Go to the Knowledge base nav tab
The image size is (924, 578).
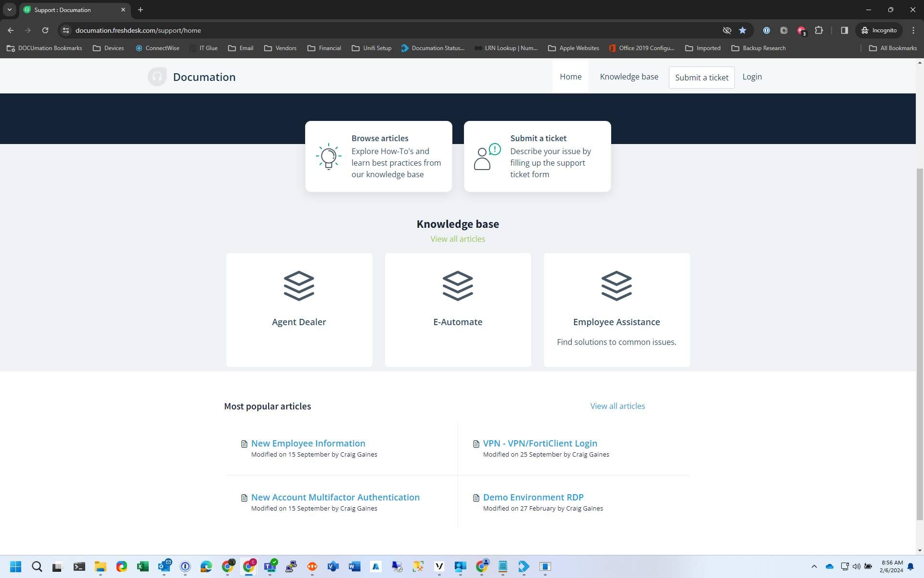(629, 77)
